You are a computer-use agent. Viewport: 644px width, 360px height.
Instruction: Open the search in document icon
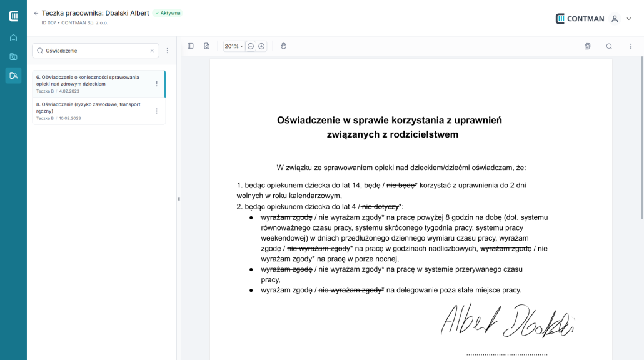click(x=609, y=46)
